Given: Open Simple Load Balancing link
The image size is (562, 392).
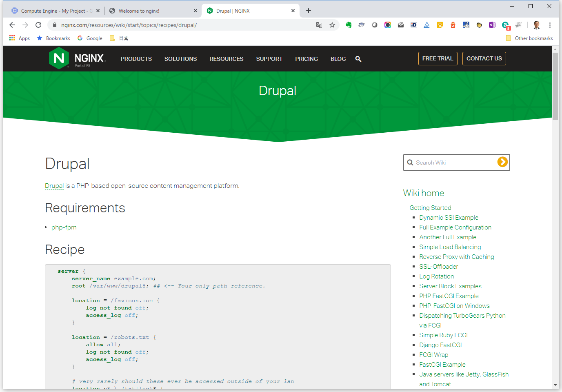Looking at the screenshot, I should click(x=450, y=247).
